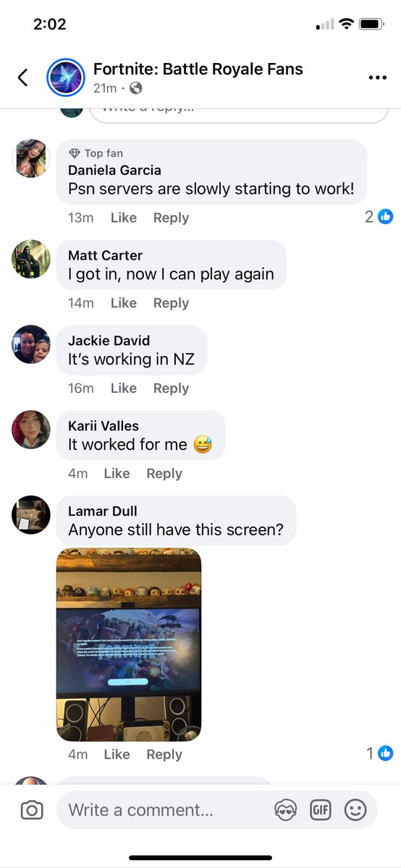
Task: Tap the back arrow icon
Action: point(23,77)
